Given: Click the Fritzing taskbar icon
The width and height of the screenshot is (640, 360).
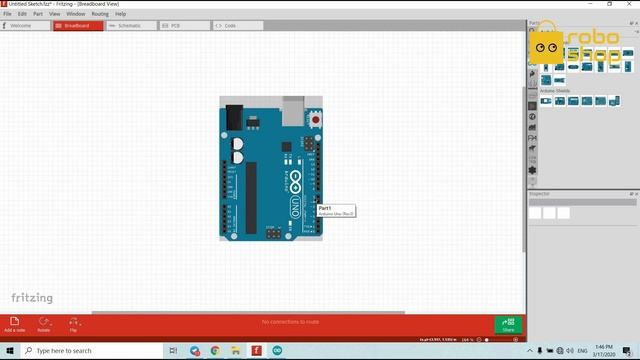Looking at the screenshot, I should pyautogui.click(x=256, y=351).
